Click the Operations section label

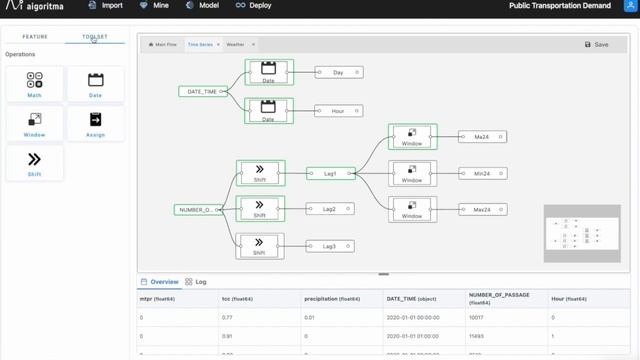[x=20, y=54]
